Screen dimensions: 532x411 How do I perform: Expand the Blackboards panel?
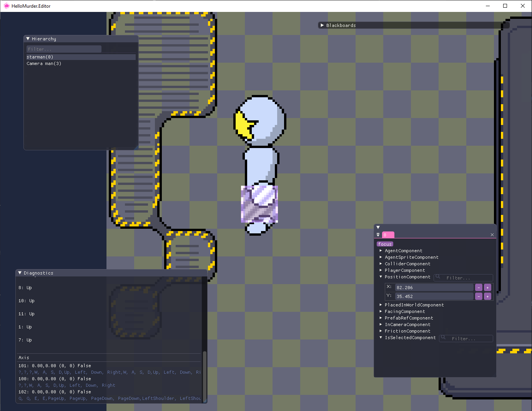pyautogui.click(x=322, y=25)
